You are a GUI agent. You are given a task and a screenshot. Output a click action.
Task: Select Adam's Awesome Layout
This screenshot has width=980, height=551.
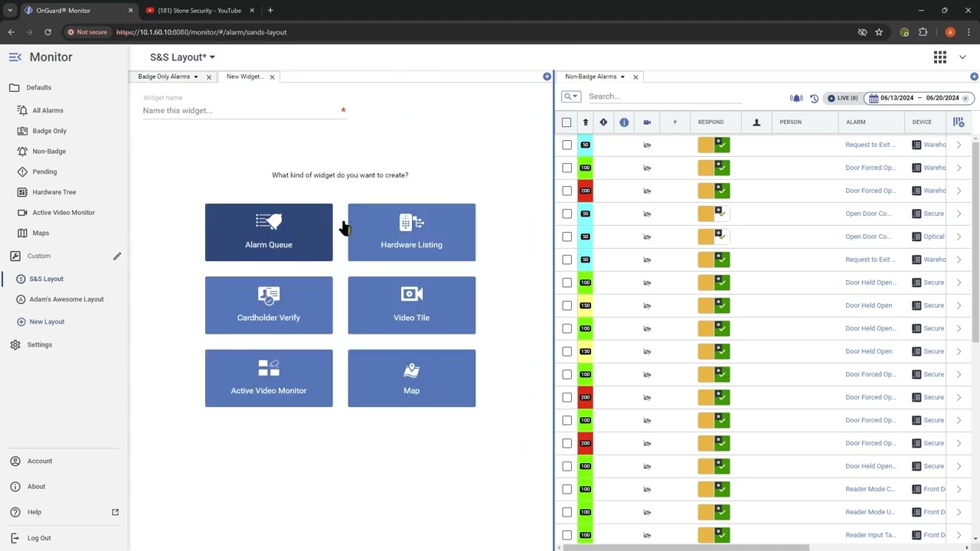point(67,299)
